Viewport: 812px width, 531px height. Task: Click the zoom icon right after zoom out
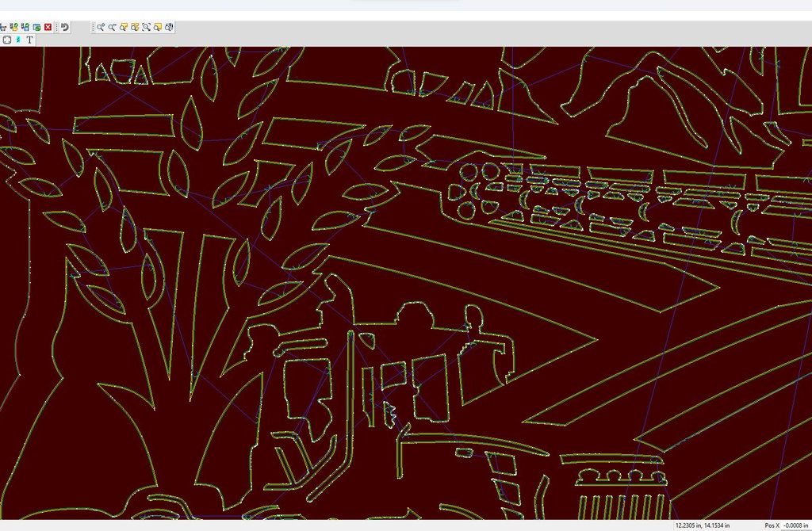pos(124,27)
